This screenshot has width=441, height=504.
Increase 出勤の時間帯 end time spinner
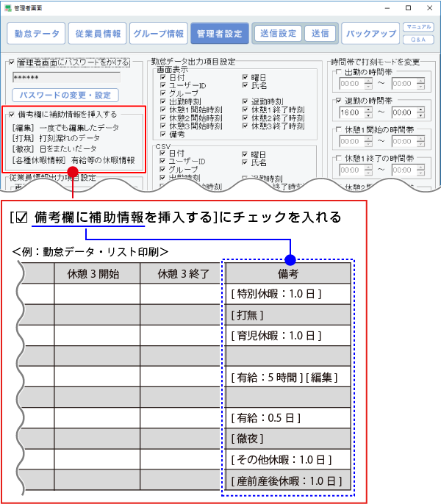click(x=420, y=81)
